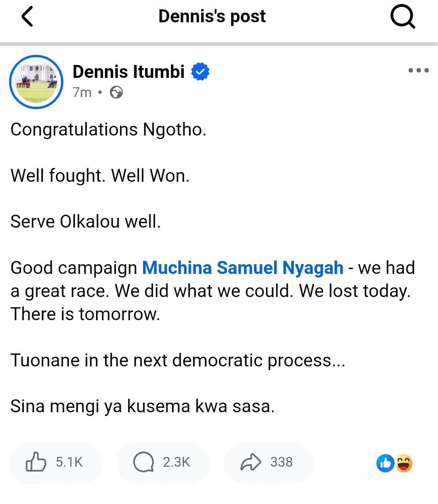Screen dimensions: 438x504
Task: Open the three-dot post options menu
Action: [x=419, y=71]
